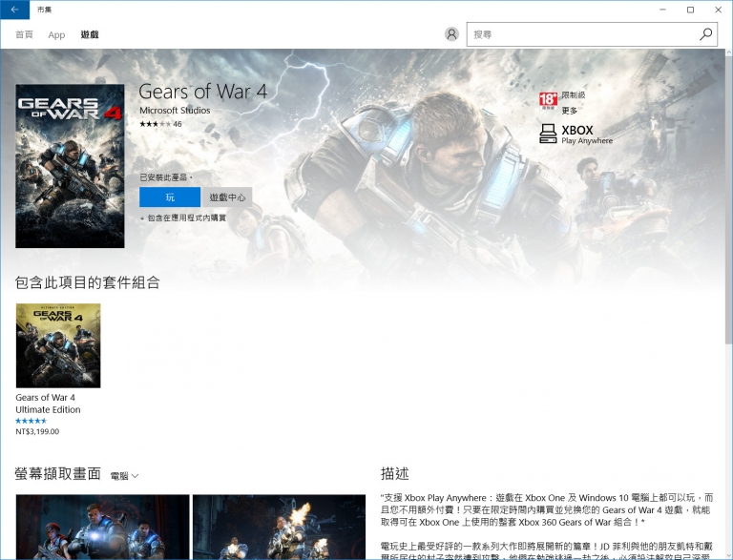
Task: Open the 首頁 tab
Action: 24,34
